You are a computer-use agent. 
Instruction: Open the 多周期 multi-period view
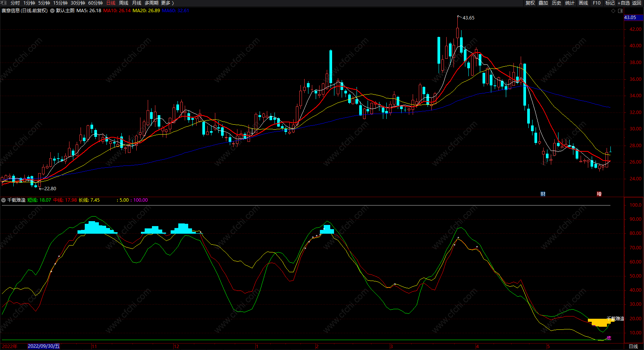tap(152, 3)
